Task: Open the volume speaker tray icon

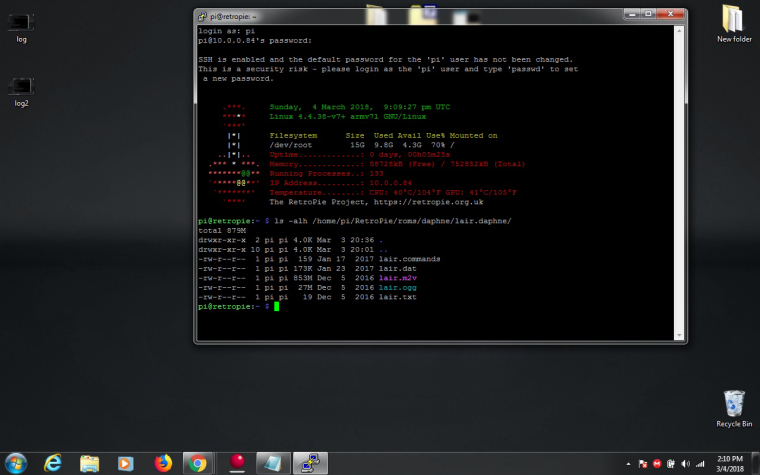Action: pos(685,464)
